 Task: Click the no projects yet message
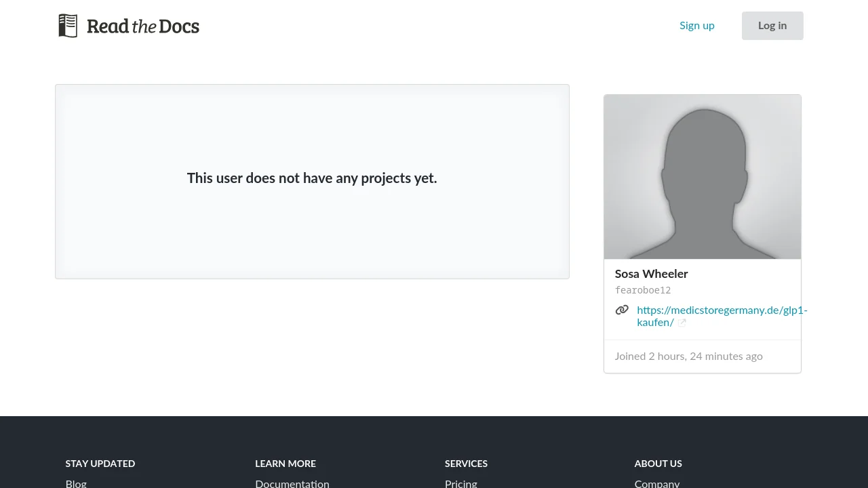(x=312, y=178)
